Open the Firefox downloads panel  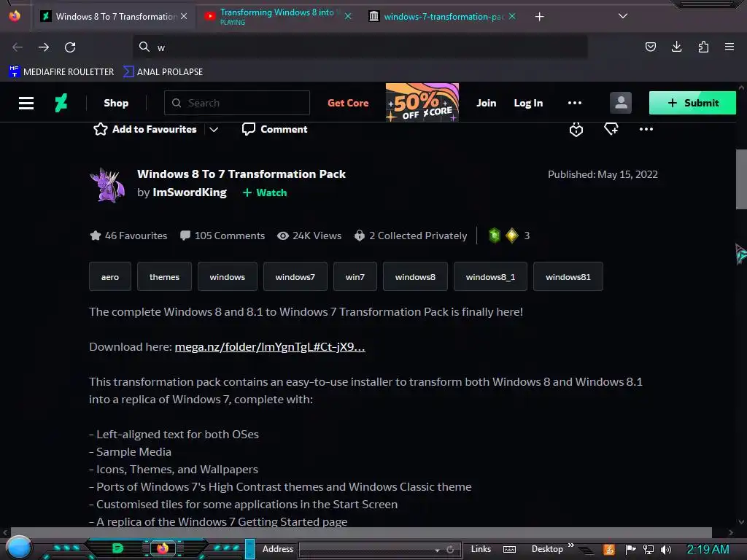pos(676,47)
